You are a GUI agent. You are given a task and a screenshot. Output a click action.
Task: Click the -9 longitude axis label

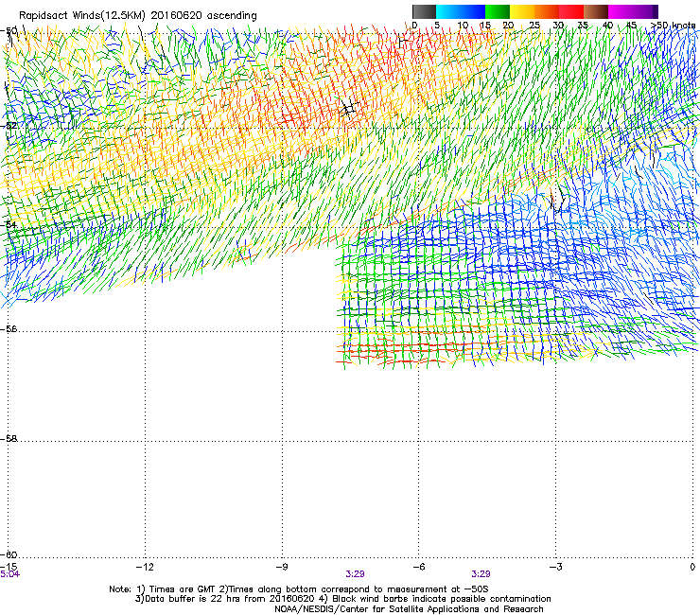(x=282, y=567)
